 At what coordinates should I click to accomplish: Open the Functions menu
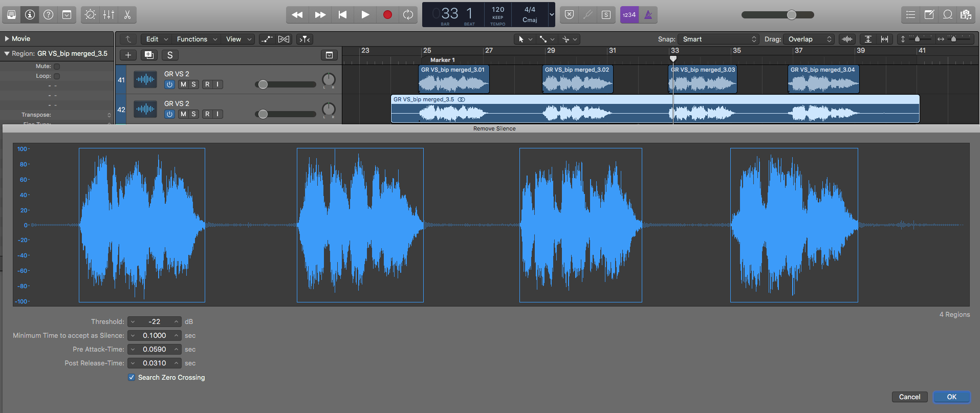(x=192, y=39)
